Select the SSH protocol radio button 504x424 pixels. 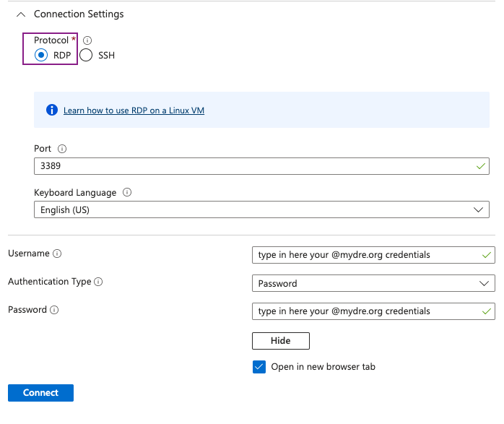pos(87,56)
